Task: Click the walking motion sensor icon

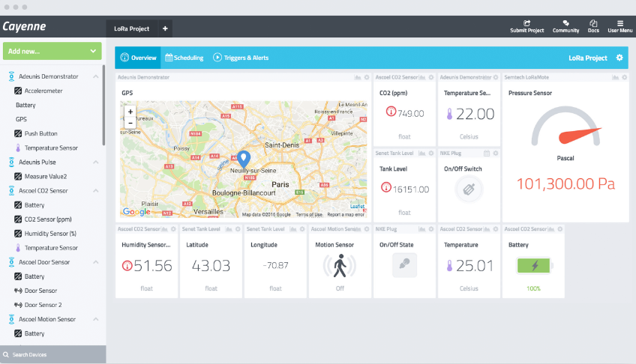Action: tap(340, 266)
